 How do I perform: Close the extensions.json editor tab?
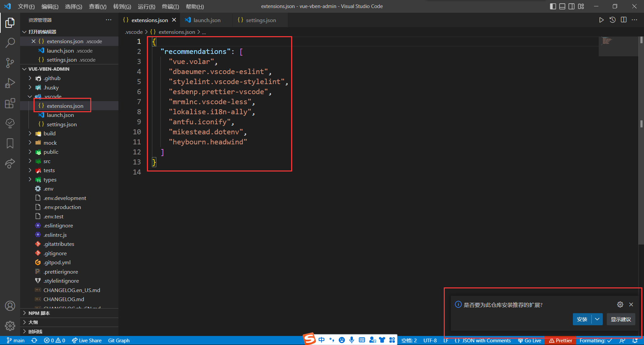174,20
